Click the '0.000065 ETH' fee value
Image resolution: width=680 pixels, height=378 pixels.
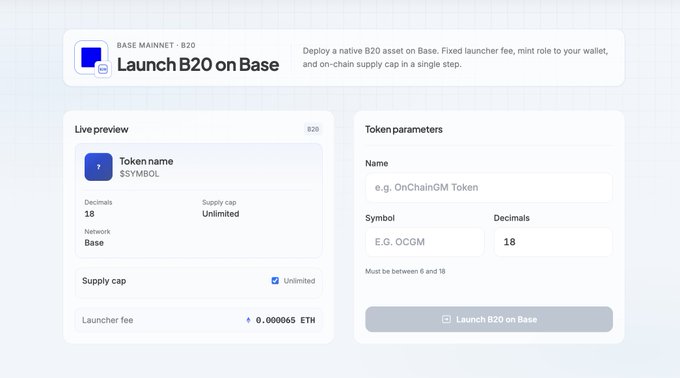285,320
